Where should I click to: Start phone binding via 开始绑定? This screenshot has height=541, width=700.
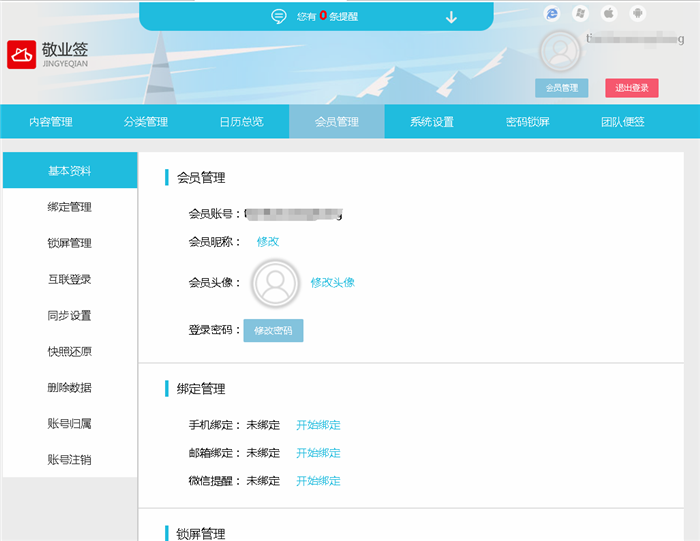(318, 425)
